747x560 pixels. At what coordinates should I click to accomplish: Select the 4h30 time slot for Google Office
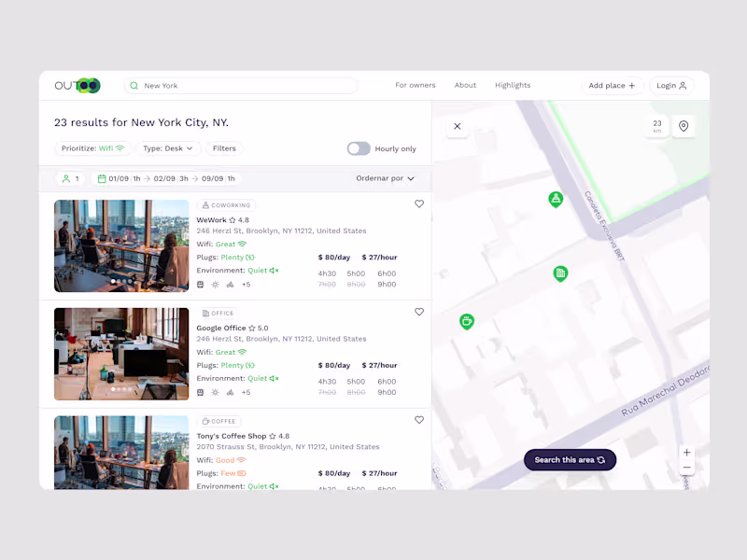(327, 382)
